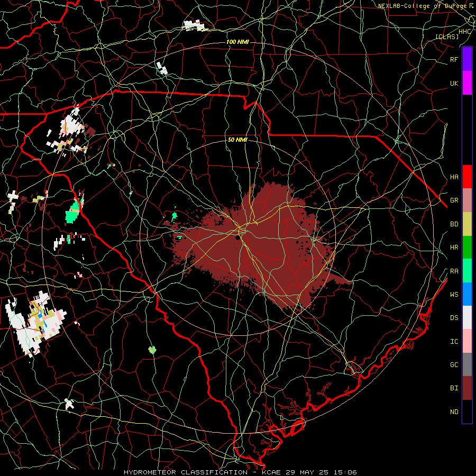Select the yellow BD big drops swatch

tap(467, 224)
